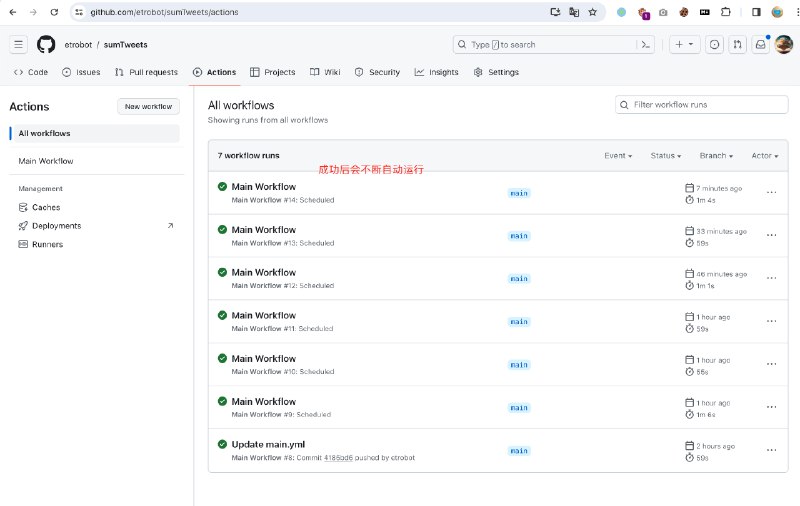Toggle the browser side panel icon

756,12
